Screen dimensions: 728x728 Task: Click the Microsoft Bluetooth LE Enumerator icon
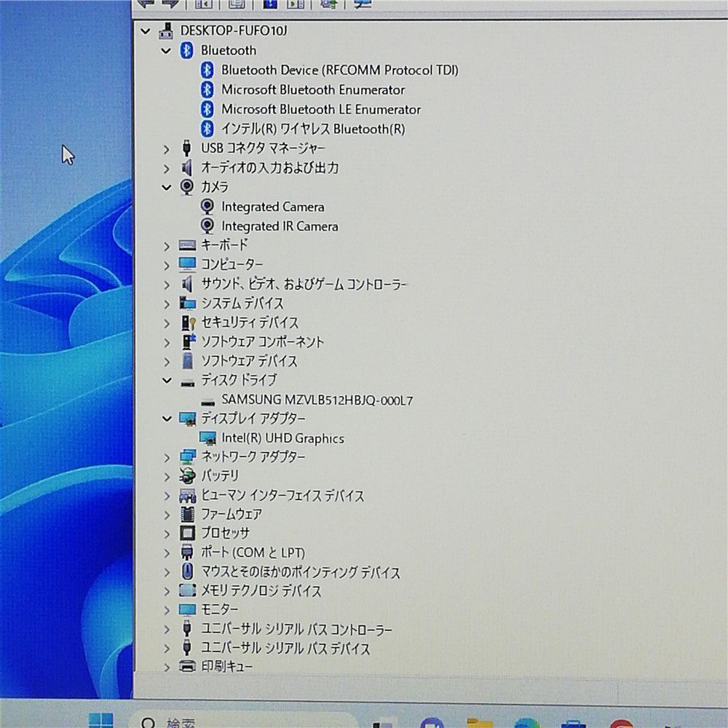point(207,109)
